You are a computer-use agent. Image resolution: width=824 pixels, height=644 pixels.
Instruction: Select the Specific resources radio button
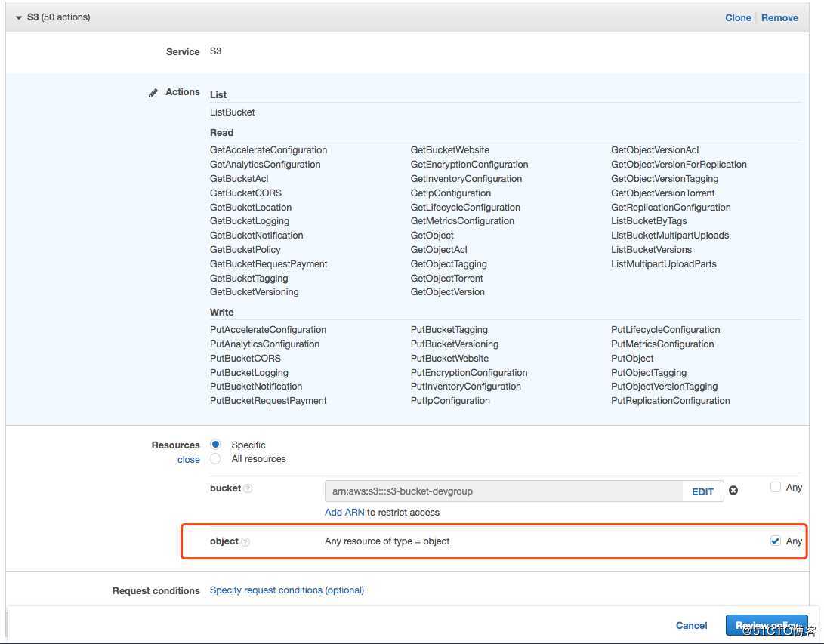point(215,445)
